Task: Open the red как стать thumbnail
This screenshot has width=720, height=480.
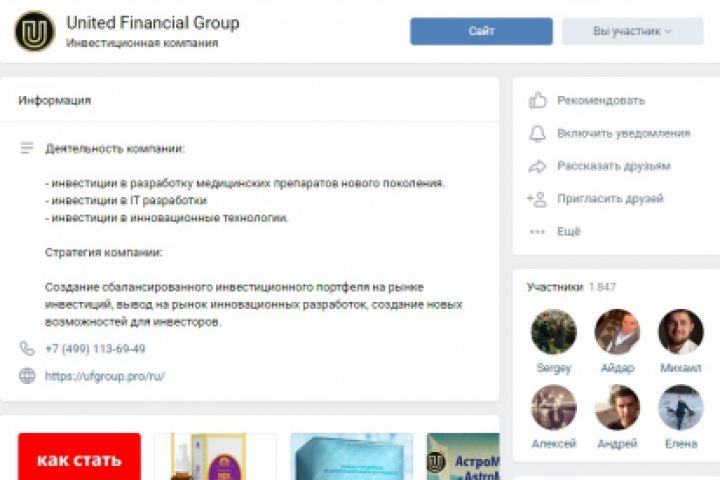Action: tap(79, 457)
